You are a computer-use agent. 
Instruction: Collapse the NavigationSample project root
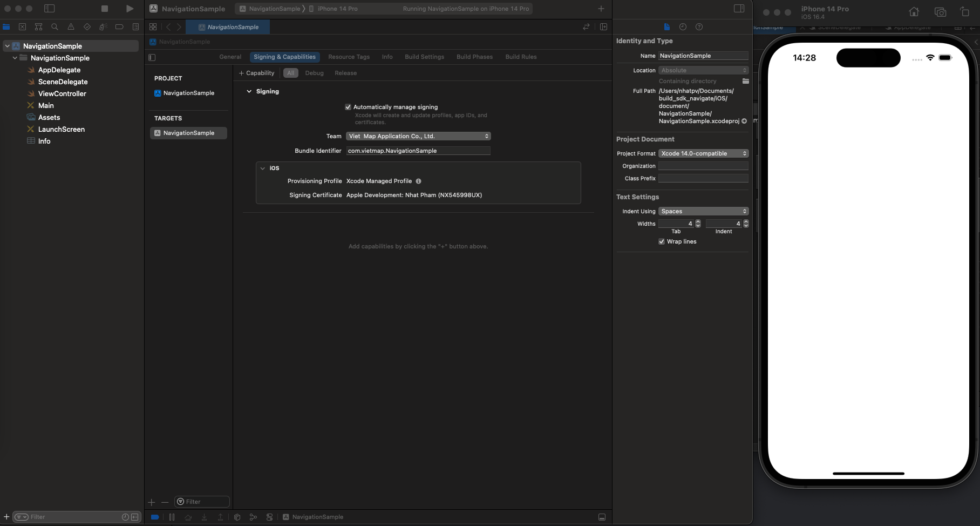(7, 46)
